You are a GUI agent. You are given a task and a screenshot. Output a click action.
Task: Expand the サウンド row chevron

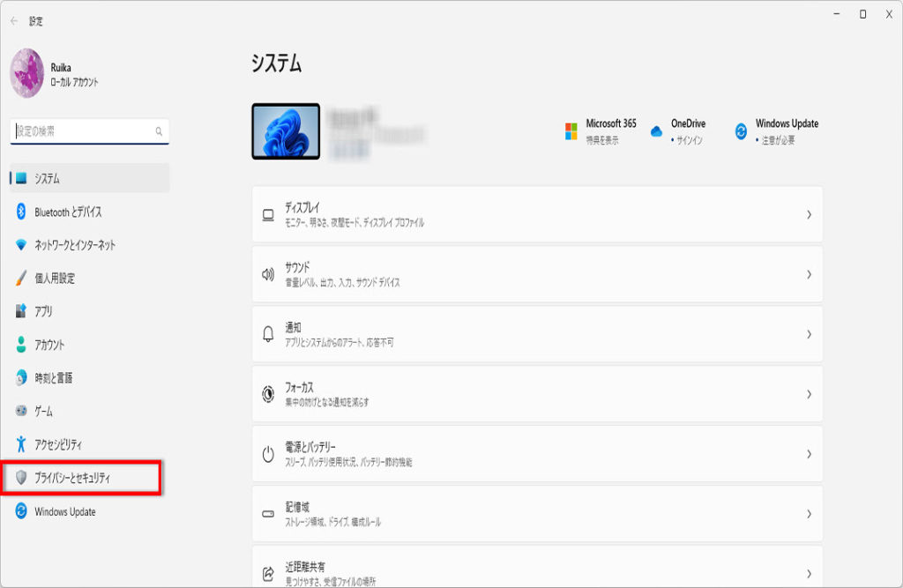click(x=808, y=274)
